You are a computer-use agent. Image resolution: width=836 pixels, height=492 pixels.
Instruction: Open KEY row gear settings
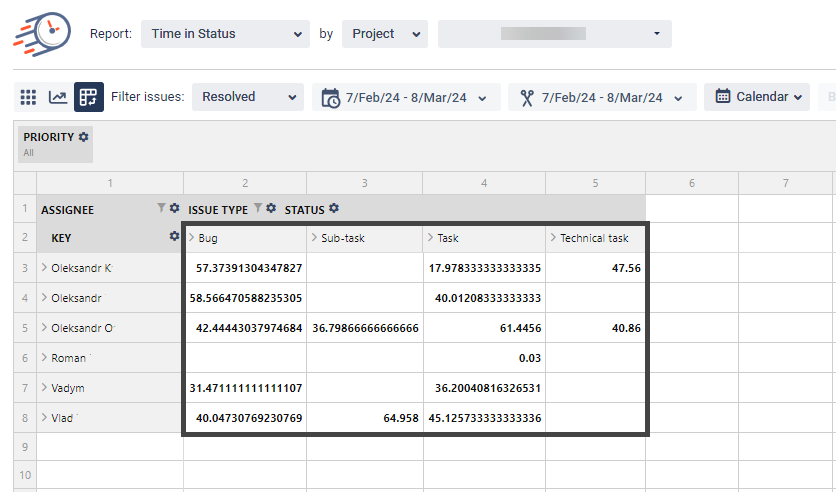174,238
